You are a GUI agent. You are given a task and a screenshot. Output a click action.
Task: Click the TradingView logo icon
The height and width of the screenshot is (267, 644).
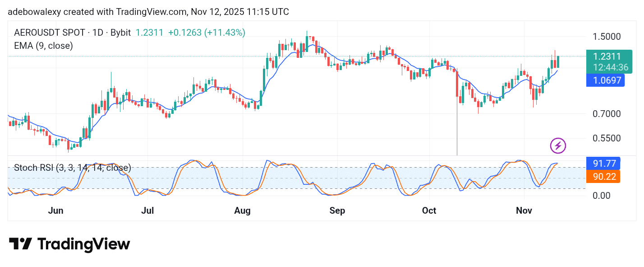(20, 244)
